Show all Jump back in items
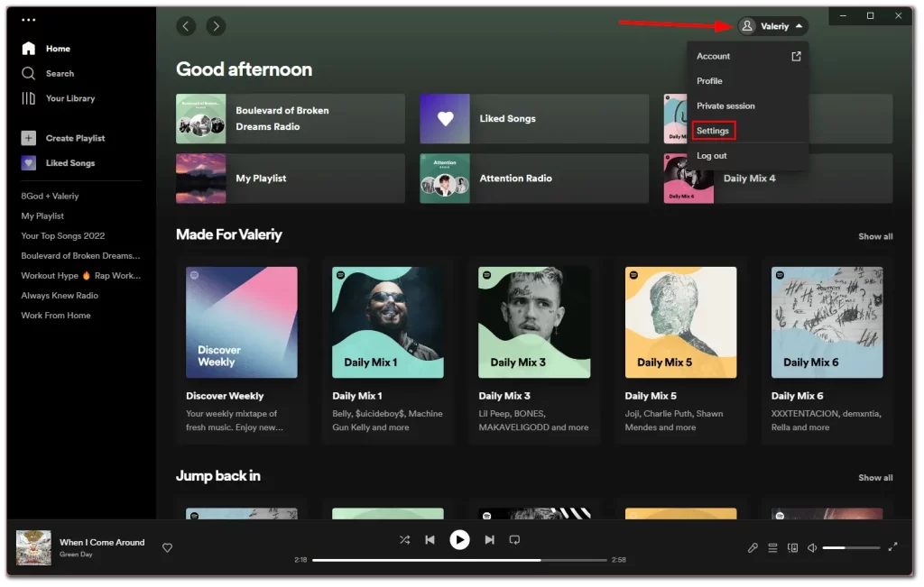Screen dimensions: 924x587 [x=875, y=478]
